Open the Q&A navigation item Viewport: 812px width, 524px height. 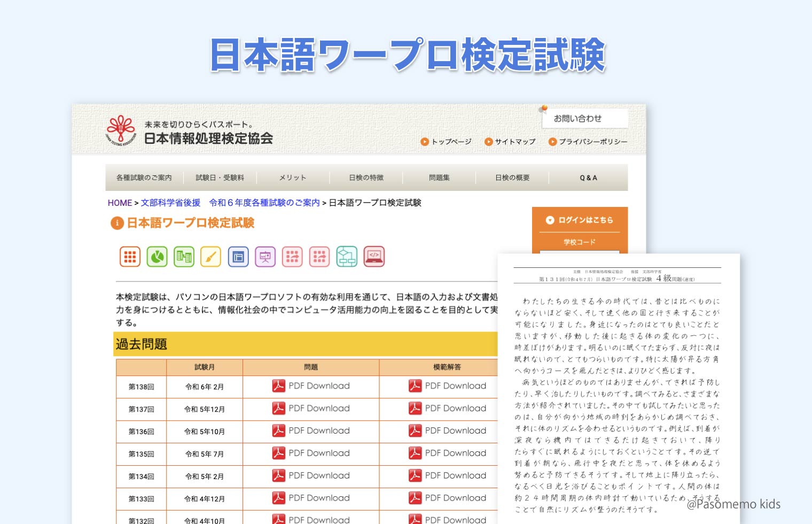tap(588, 178)
